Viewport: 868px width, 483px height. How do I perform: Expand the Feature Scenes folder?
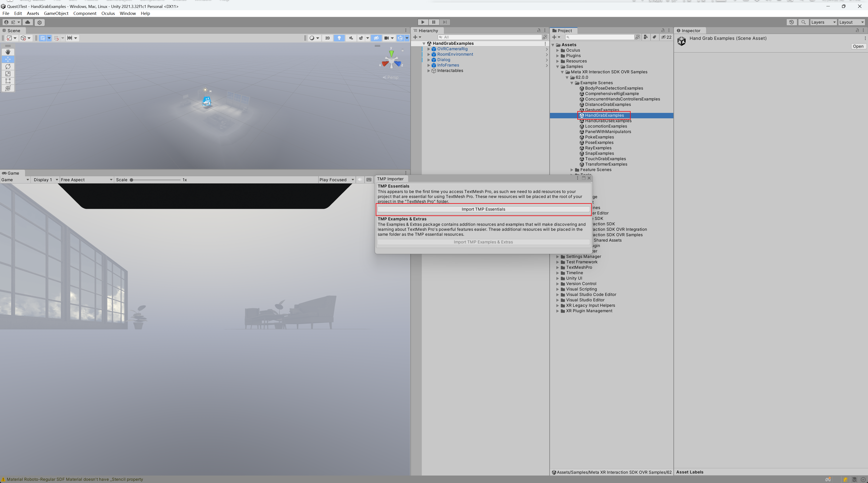572,170
